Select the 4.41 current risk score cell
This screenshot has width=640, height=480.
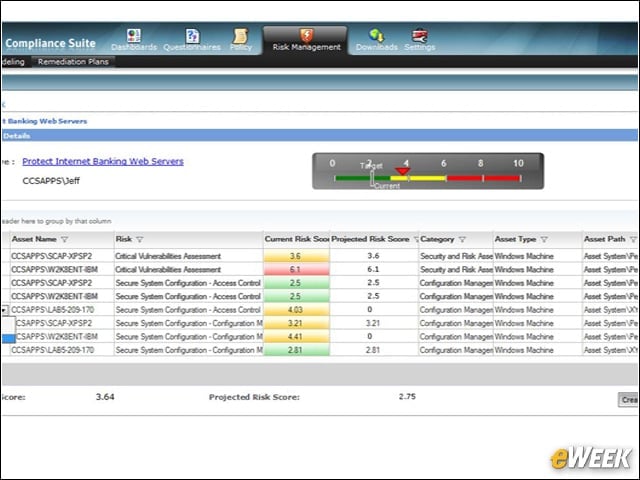click(296, 337)
